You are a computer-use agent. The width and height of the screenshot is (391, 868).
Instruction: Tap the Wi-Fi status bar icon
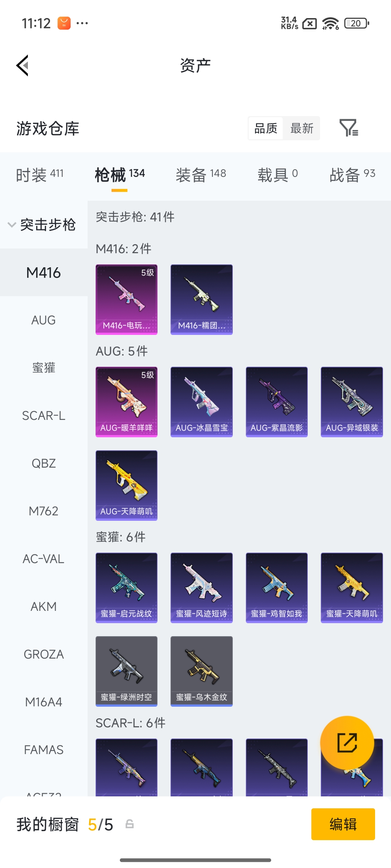pyautogui.click(x=330, y=24)
